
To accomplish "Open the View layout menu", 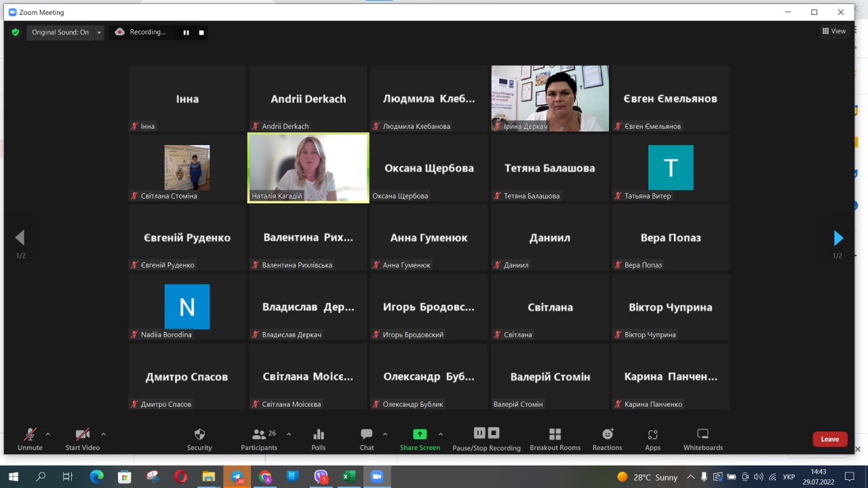I will point(834,31).
